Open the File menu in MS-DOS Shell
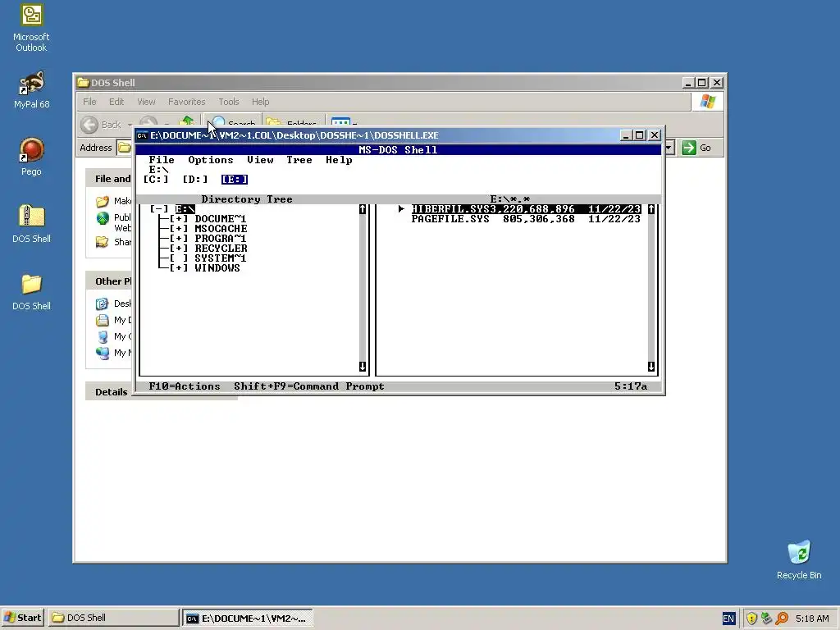The height and width of the screenshot is (630, 840). click(x=162, y=160)
